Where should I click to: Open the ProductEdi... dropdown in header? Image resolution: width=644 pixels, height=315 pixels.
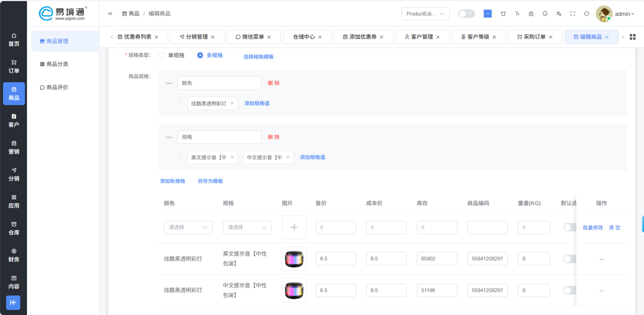tap(425, 14)
